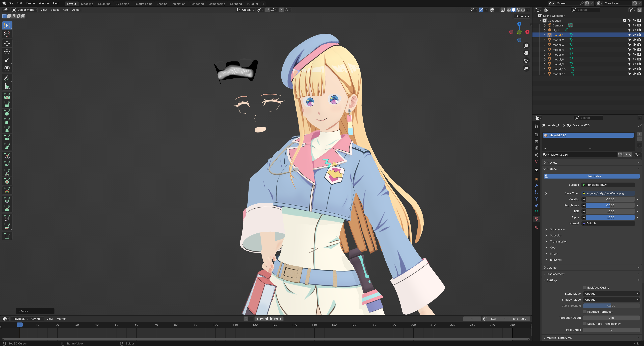Adjust the Metallic slider
This screenshot has height=346, width=644.
pos(610,199)
